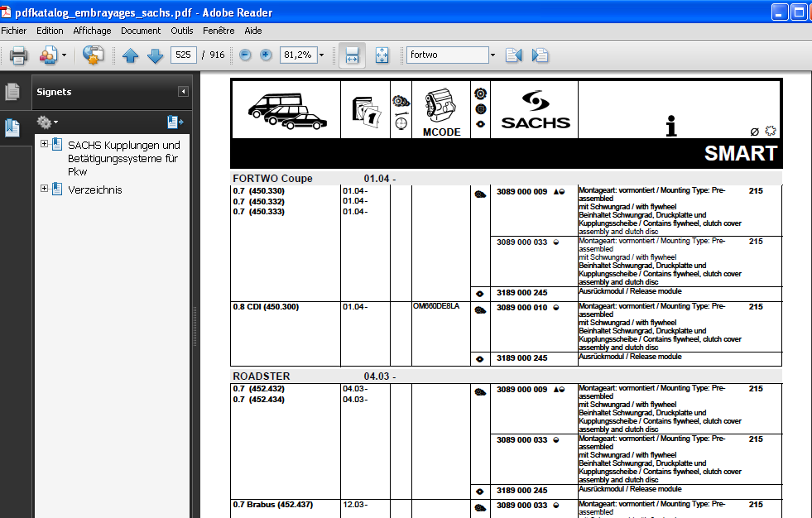Image resolution: width=812 pixels, height=518 pixels.
Task: Open bookmark options gear menu
Action: [46, 122]
